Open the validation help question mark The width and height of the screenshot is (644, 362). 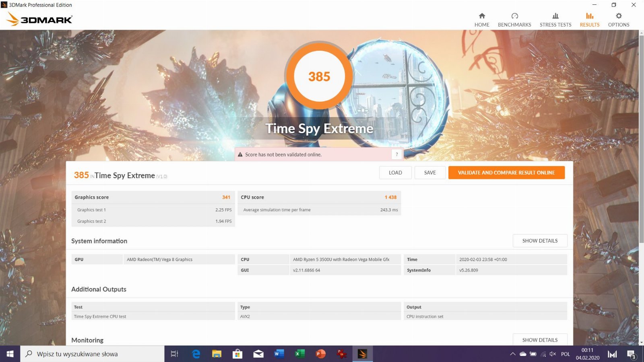396,154
